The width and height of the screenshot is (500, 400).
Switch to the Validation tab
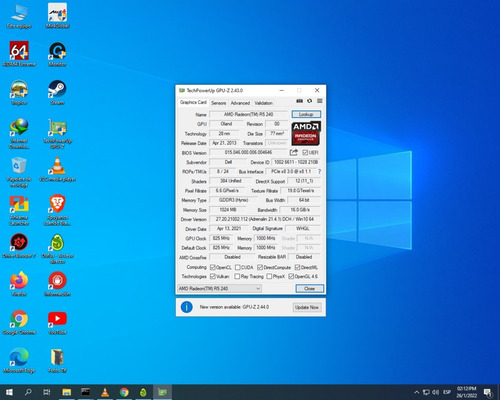(263, 103)
